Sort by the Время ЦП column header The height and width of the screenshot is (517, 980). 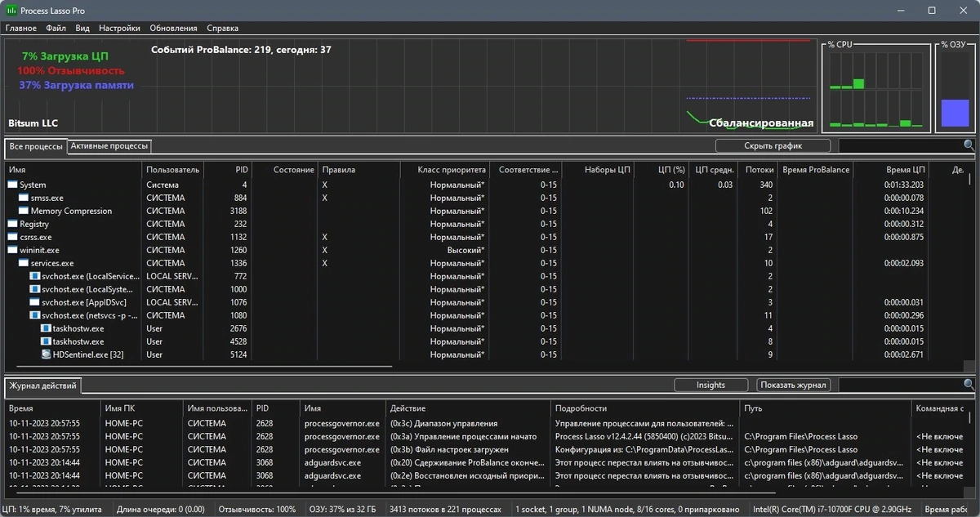[x=892, y=170]
